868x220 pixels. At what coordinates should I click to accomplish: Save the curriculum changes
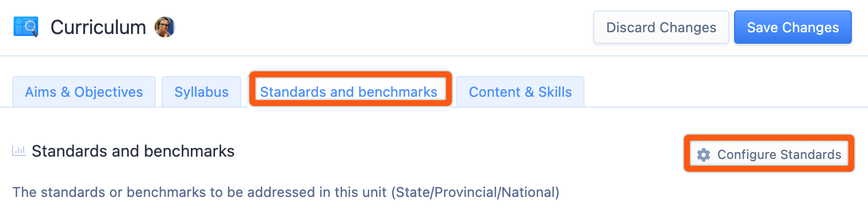pos(793,27)
